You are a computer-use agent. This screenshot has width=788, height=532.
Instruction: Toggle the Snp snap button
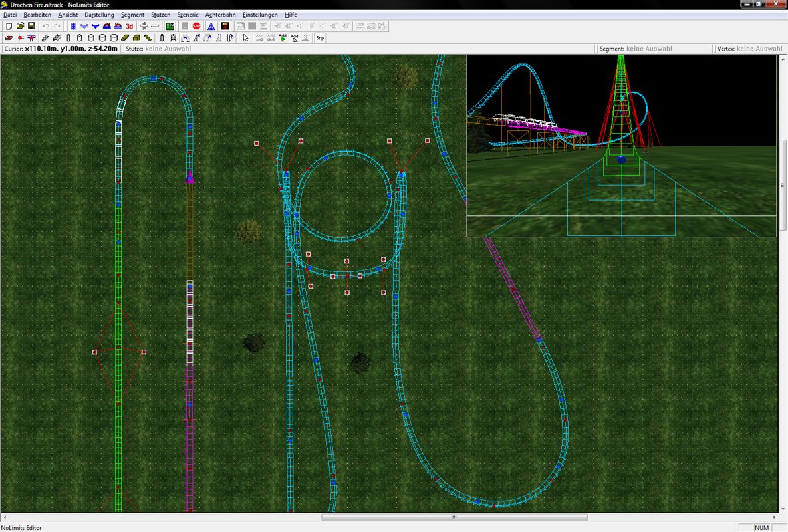click(x=320, y=38)
